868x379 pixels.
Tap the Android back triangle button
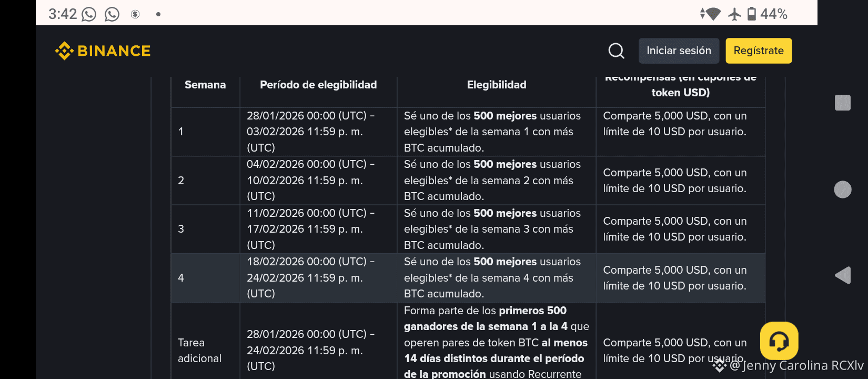[x=843, y=275]
